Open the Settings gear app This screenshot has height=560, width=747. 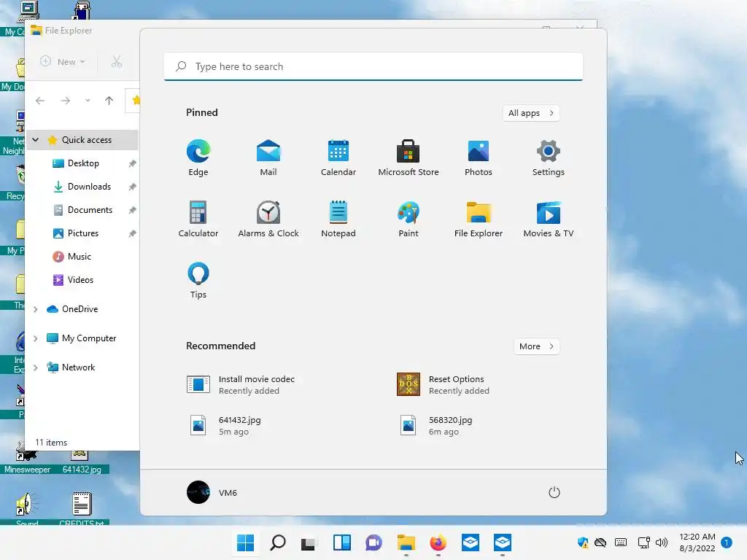coord(549,157)
